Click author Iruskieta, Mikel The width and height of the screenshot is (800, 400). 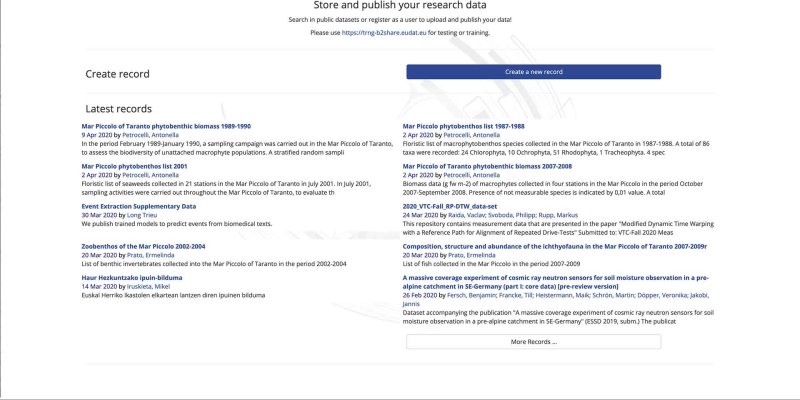tap(148, 287)
